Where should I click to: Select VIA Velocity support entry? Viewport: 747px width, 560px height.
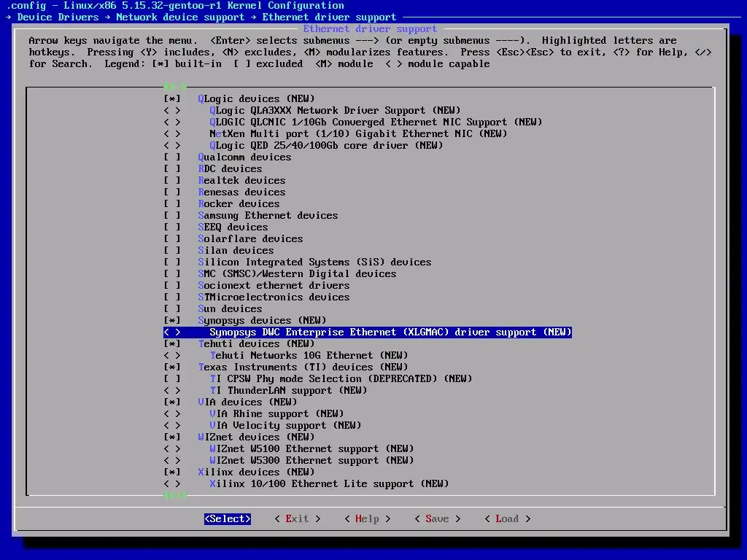pyautogui.click(x=285, y=426)
